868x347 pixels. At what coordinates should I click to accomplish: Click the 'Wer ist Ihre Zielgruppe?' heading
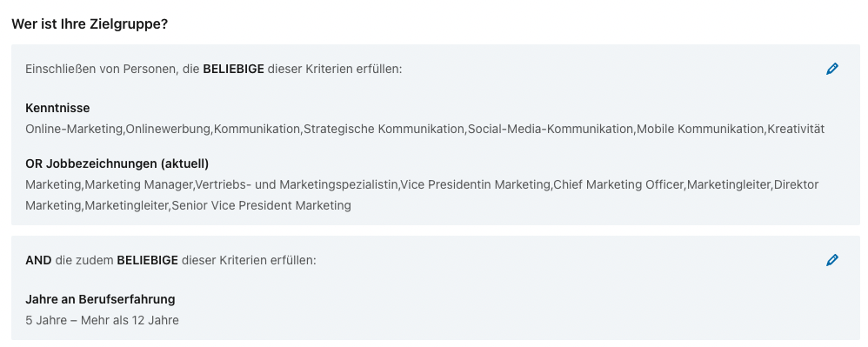click(x=90, y=24)
